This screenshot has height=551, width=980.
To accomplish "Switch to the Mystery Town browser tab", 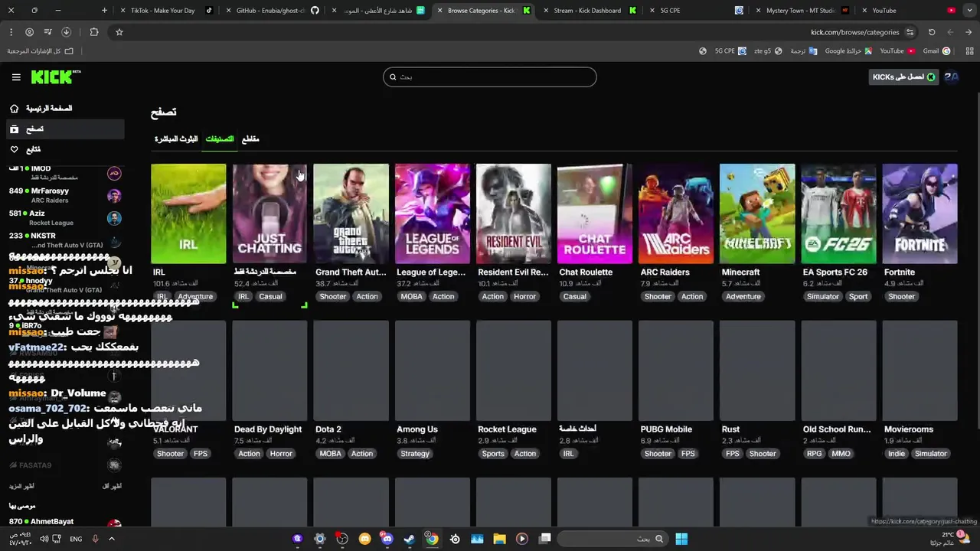I will [800, 11].
